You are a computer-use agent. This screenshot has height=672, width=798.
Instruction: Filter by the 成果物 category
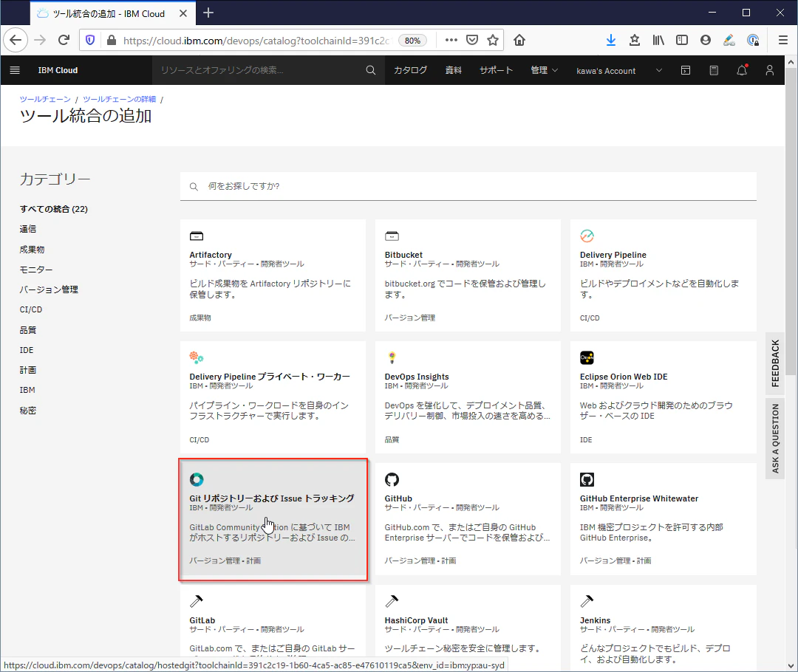(x=32, y=250)
